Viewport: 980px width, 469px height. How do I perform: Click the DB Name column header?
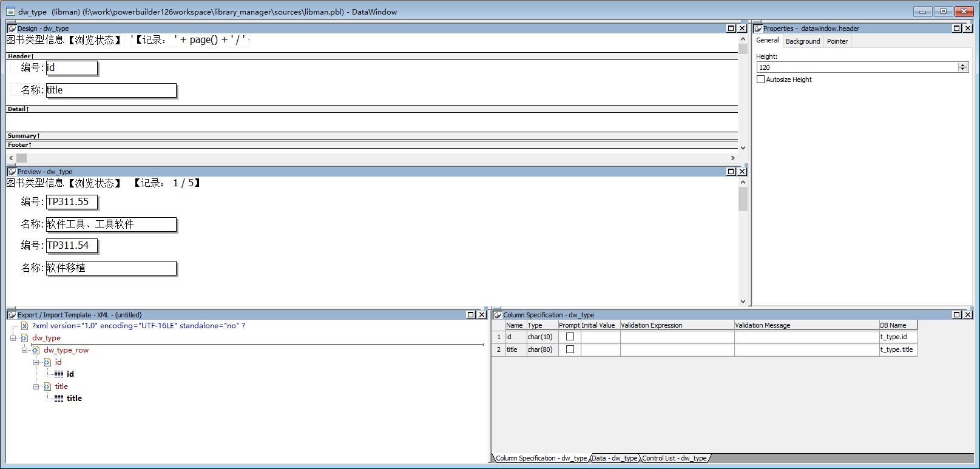click(x=898, y=325)
